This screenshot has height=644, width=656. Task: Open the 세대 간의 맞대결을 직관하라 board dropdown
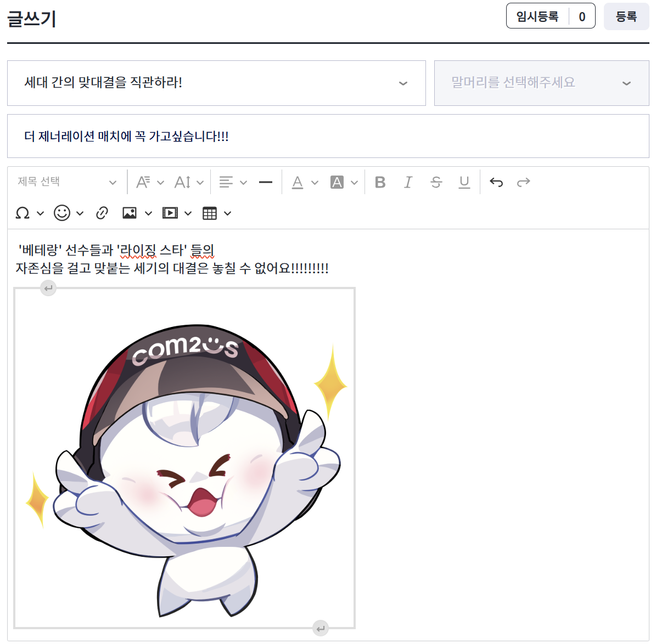click(x=216, y=83)
